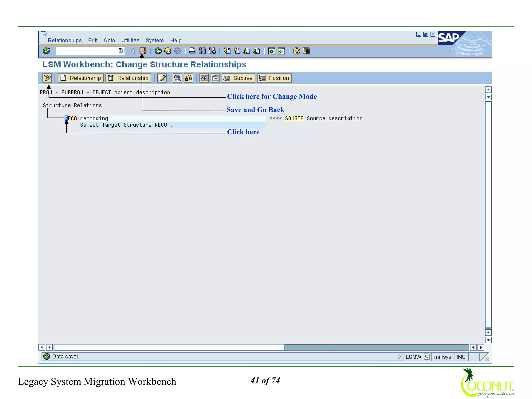532x399 pixels.
Task: Click the 'recording' description text
Action: (94, 118)
